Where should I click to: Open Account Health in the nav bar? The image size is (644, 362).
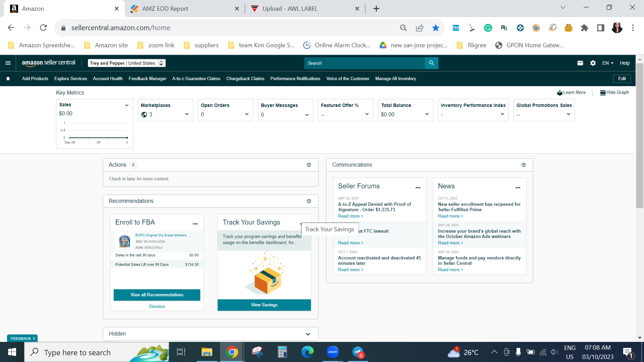pos(108,79)
